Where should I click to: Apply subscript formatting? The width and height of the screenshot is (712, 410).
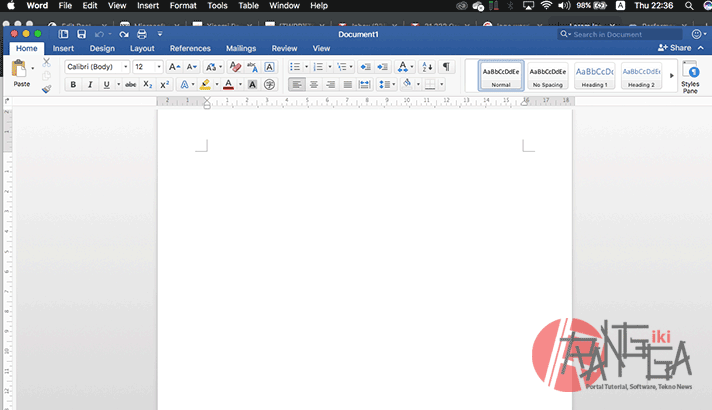tap(148, 85)
